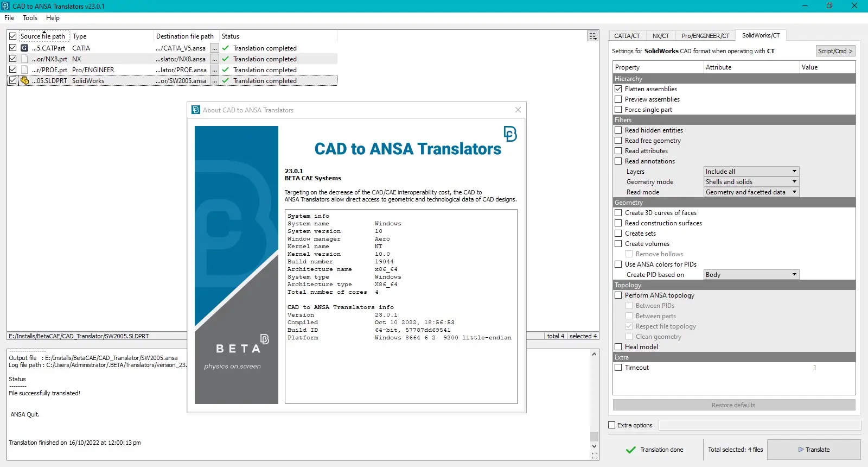The height and width of the screenshot is (467, 868).
Task: Click browse button for SW2005.ansa destination
Action: (x=215, y=81)
